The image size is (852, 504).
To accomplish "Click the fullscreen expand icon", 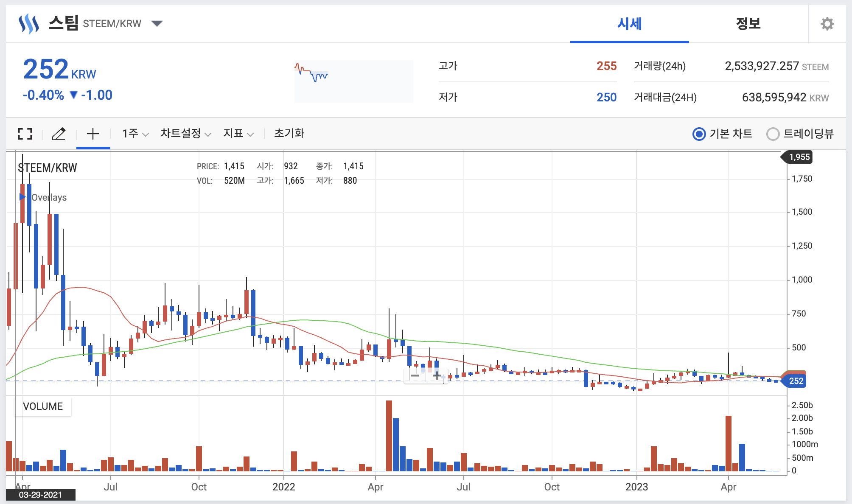I will 25,134.
